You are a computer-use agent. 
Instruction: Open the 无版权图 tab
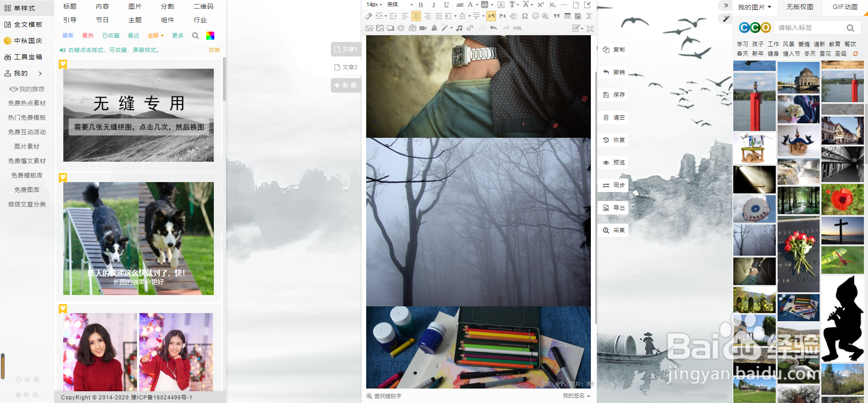pyautogui.click(x=800, y=7)
